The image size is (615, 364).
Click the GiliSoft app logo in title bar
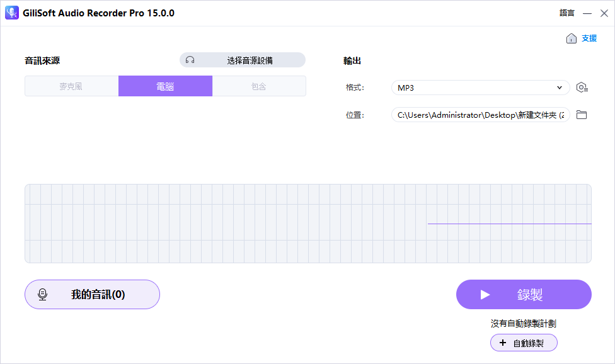[x=11, y=13]
